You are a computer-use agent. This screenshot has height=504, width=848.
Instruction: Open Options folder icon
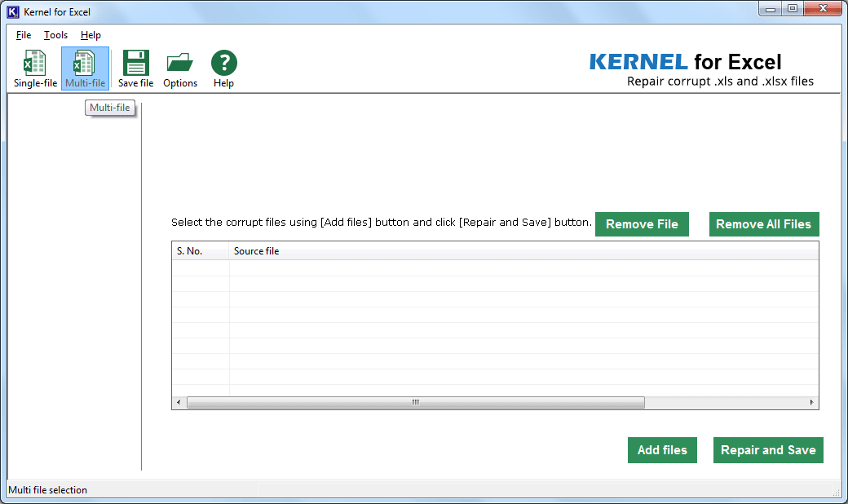[180, 69]
